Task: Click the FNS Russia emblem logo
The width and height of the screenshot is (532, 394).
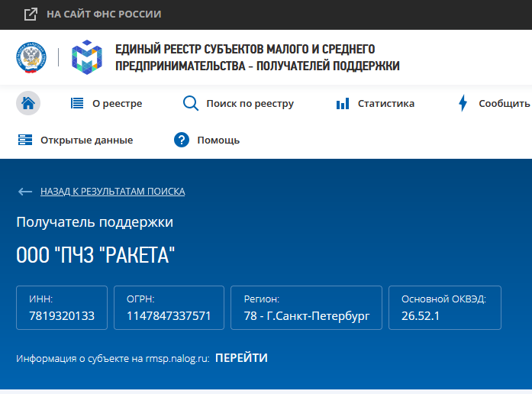Action: 31,57
